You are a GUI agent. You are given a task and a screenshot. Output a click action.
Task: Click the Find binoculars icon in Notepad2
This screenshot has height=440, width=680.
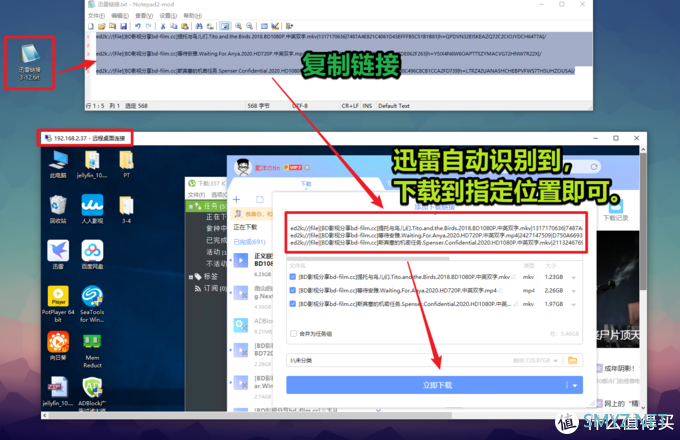[x=199, y=26]
